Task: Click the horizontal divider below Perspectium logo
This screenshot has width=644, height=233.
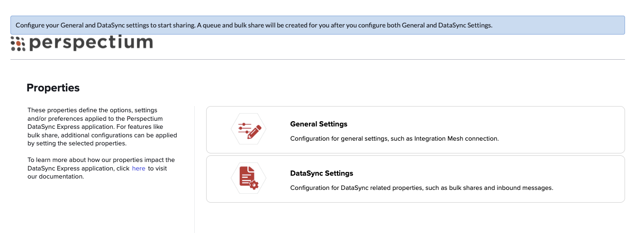Action: pos(317,60)
